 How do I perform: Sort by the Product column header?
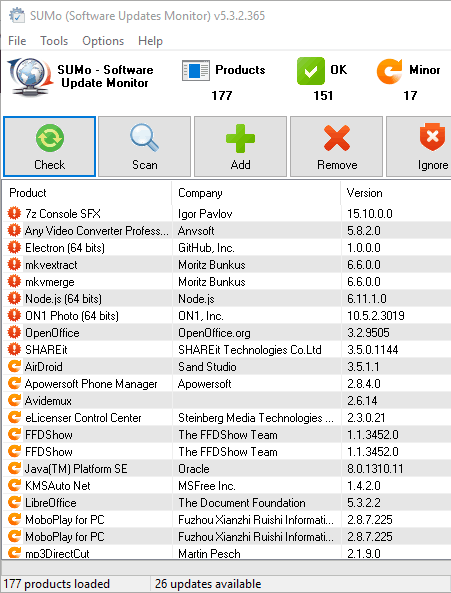tap(87, 193)
